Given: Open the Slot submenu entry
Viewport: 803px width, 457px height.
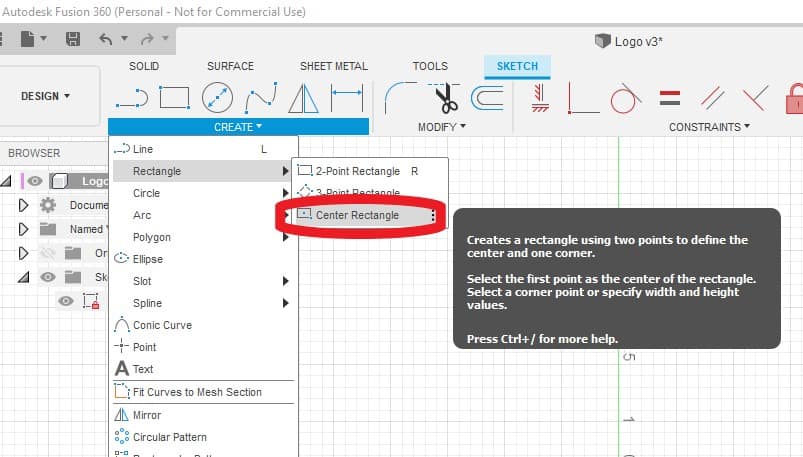Looking at the screenshot, I should coord(204,281).
